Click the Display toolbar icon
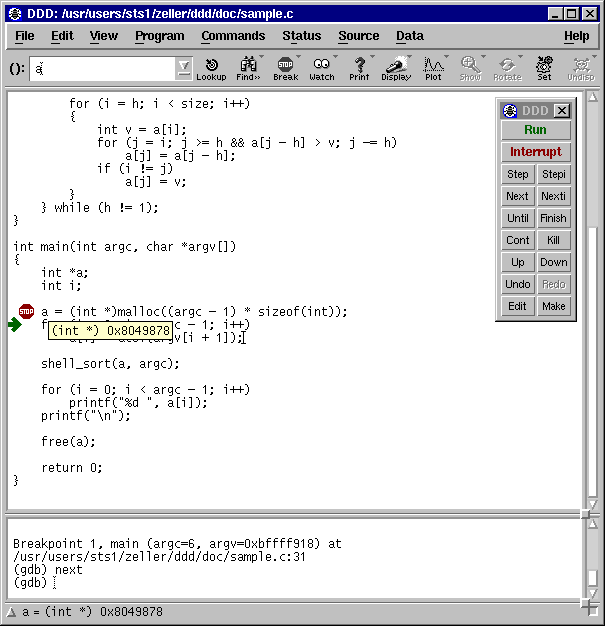The image size is (605, 626). point(396,69)
